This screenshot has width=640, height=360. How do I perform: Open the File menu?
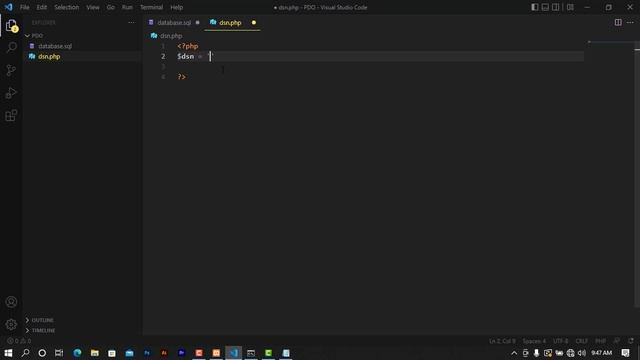(x=24, y=7)
